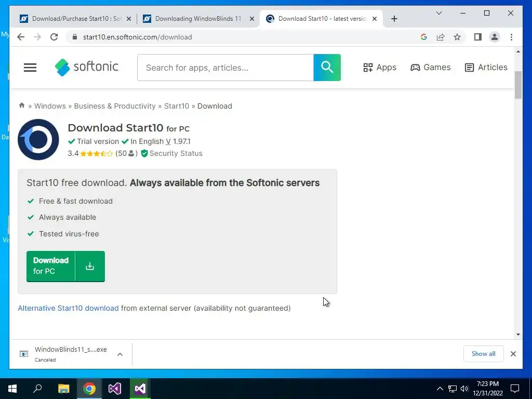
Task: Click the share this page icon
Action: coord(441,37)
